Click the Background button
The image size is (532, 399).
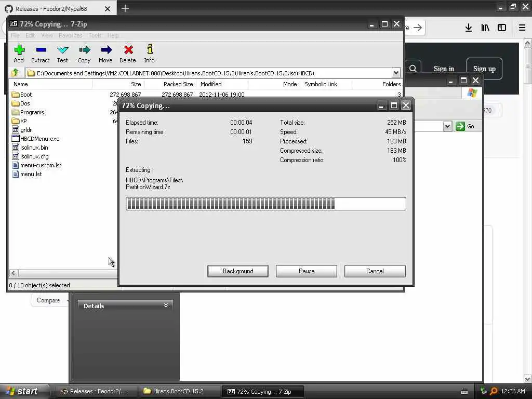pos(238,271)
